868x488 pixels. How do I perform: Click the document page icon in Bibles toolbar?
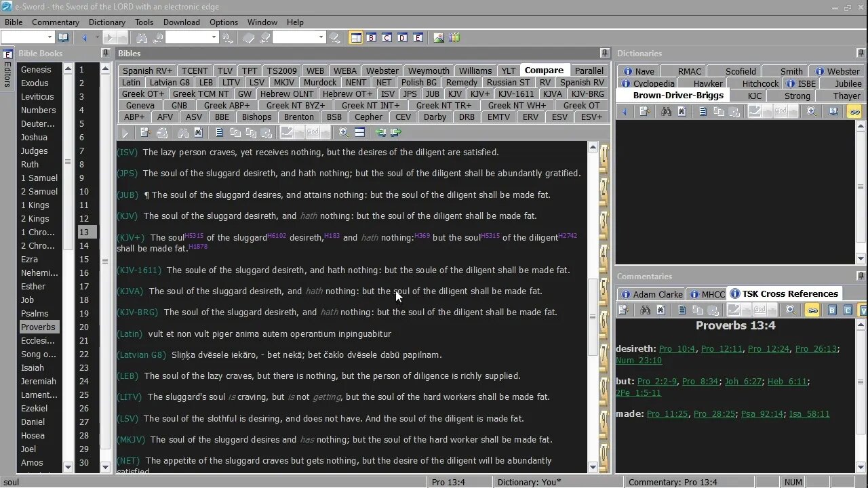click(220, 133)
